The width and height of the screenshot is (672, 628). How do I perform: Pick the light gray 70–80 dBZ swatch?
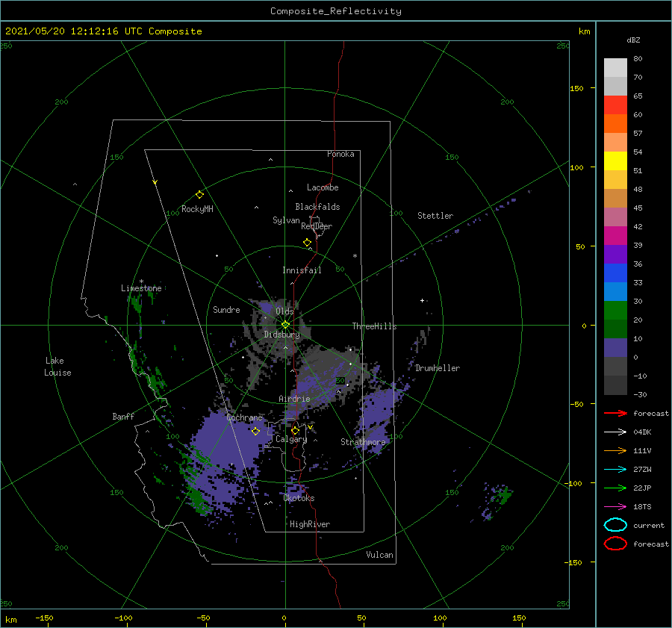point(615,68)
